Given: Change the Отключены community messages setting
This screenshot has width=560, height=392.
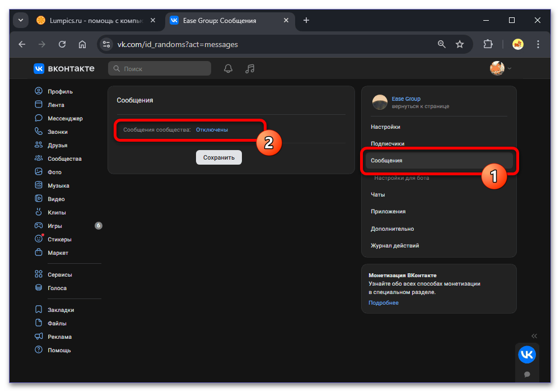Looking at the screenshot, I should point(212,129).
